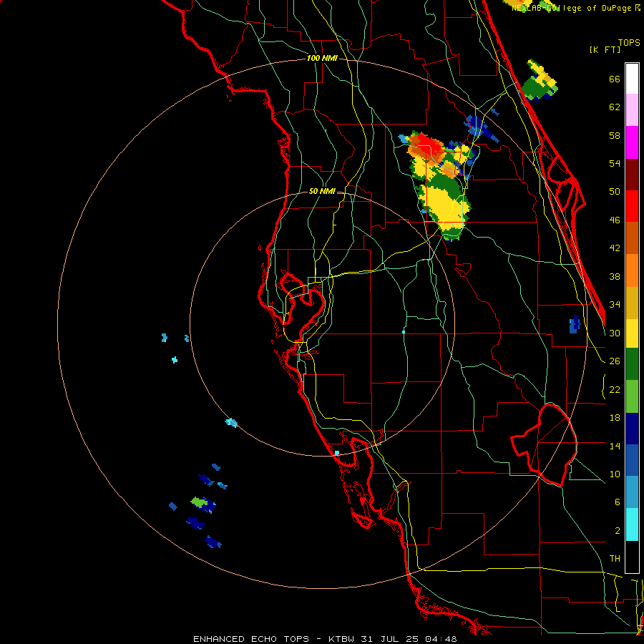Image resolution: width=644 pixels, height=644 pixels.
Task: Select the cyan legend swatch
Action: [x=632, y=525]
